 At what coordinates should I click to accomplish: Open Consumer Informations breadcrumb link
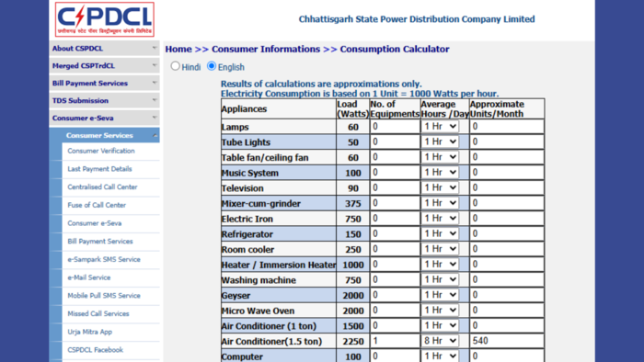coord(266,50)
